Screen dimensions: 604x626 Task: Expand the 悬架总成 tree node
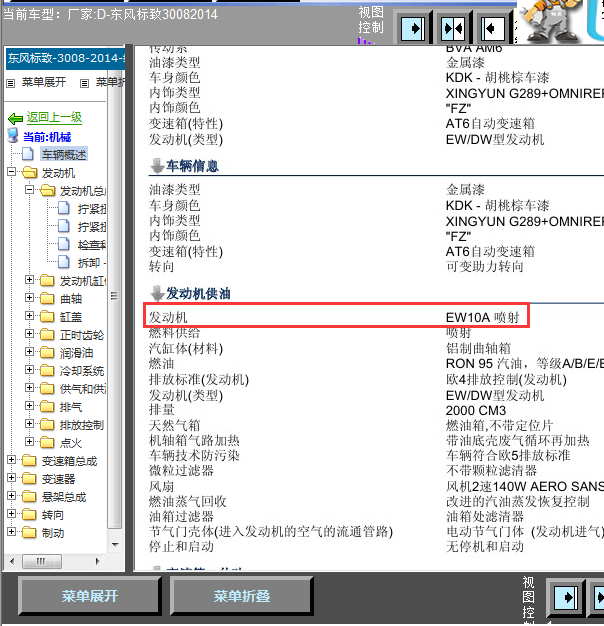(12, 495)
